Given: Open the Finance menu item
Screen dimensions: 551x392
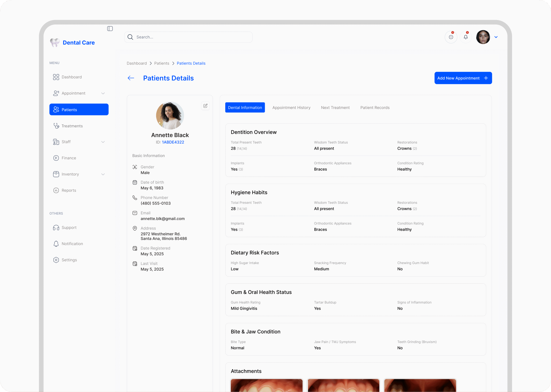Looking at the screenshot, I should pos(79,158).
